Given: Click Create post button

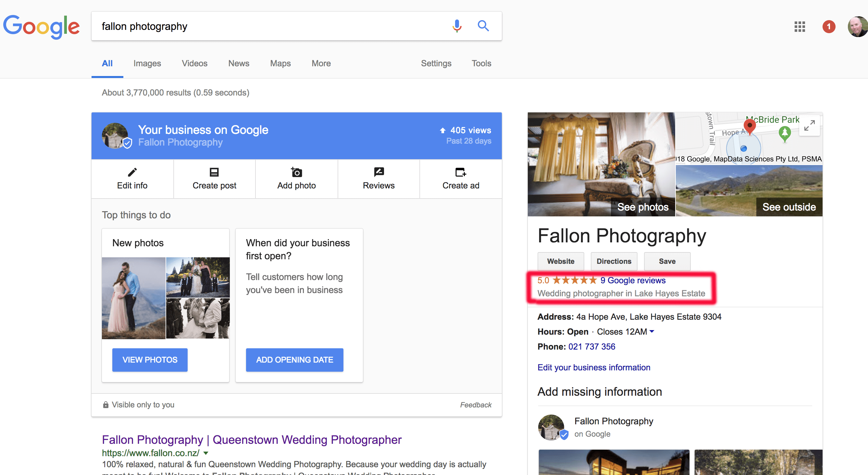Looking at the screenshot, I should [x=214, y=179].
